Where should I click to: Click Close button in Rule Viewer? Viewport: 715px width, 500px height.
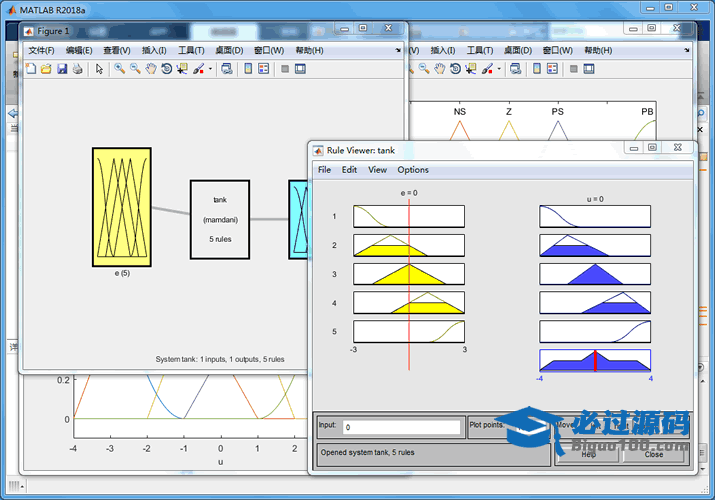click(x=653, y=454)
